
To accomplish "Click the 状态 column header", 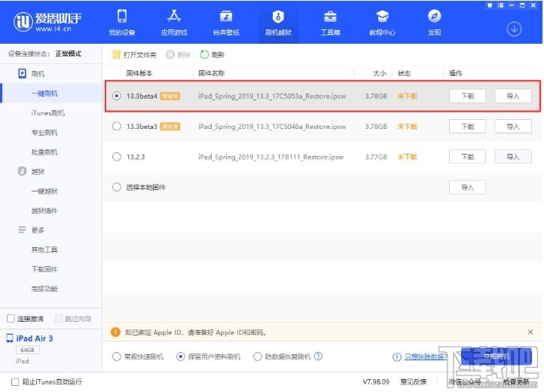I will [404, 73].
